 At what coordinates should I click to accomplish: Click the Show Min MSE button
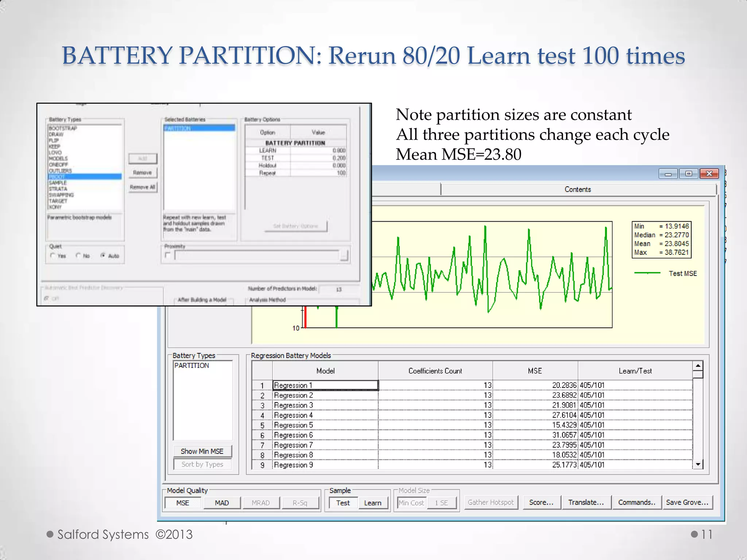tap(202, 451)
